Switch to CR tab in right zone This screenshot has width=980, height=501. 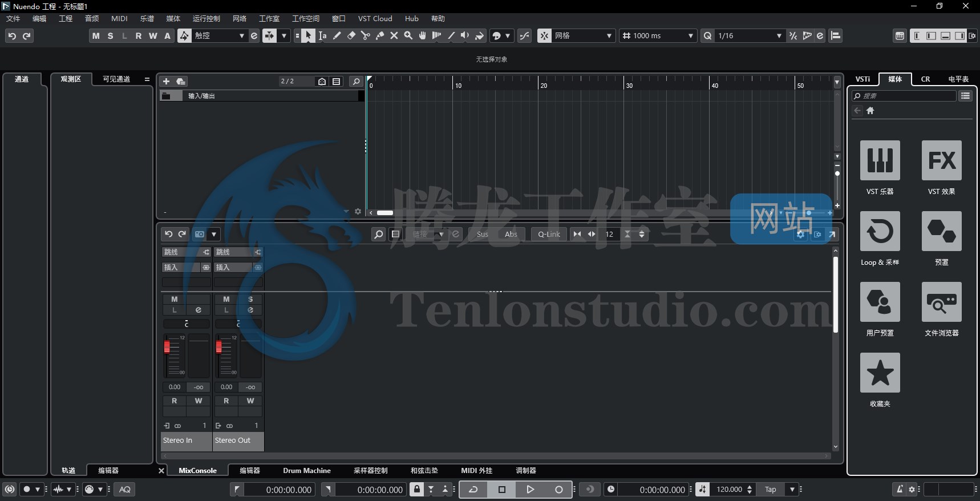point(925,79)
